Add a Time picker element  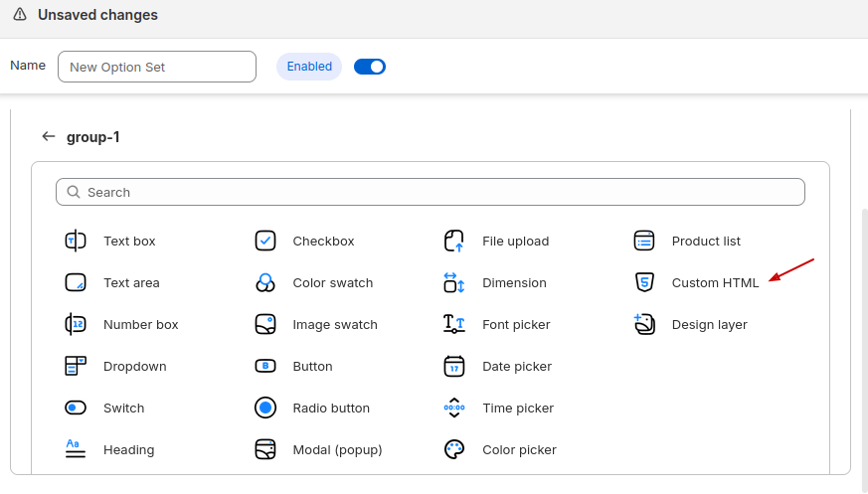coord(517,408)
